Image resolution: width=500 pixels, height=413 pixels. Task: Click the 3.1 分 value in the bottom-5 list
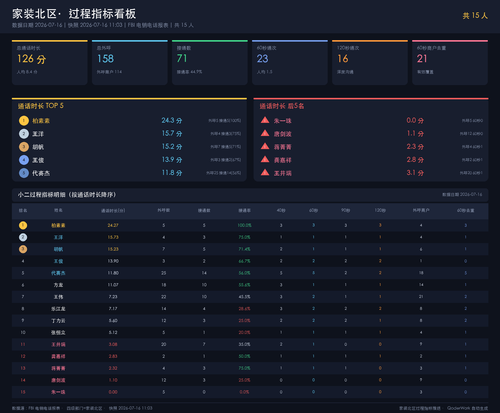click(415, 173)
